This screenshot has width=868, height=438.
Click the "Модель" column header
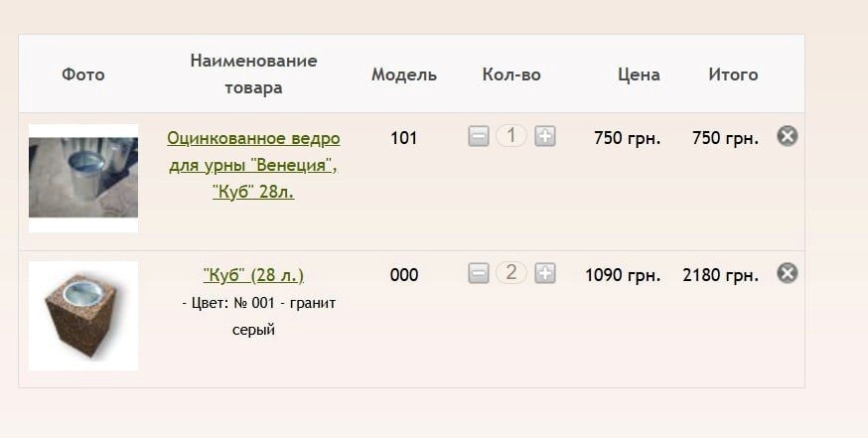404,74
